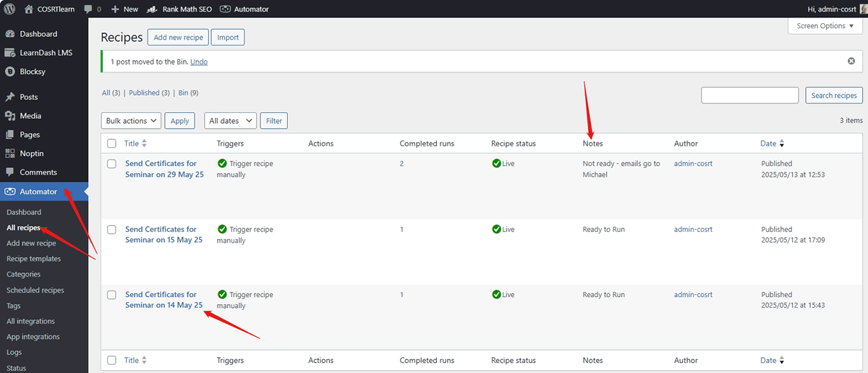Open the All dates dropdown
The height and width of the screenshot is (373, 868).
coord(231,121)
